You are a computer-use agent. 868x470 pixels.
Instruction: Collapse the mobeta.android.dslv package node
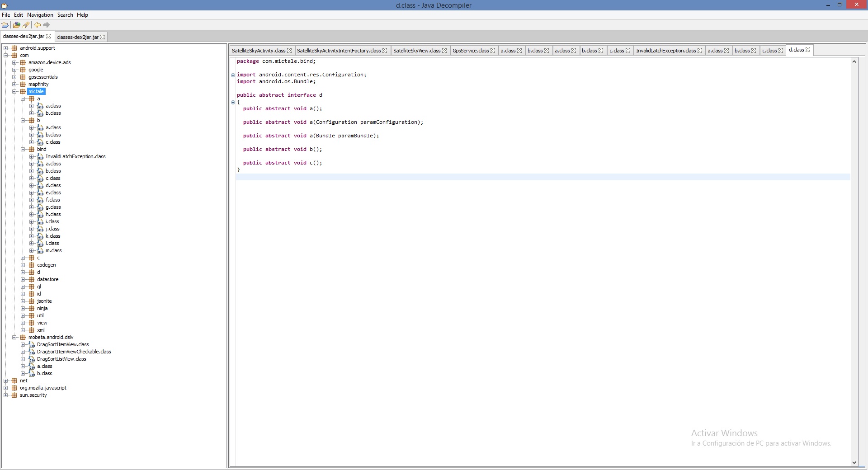coord(14,337)
